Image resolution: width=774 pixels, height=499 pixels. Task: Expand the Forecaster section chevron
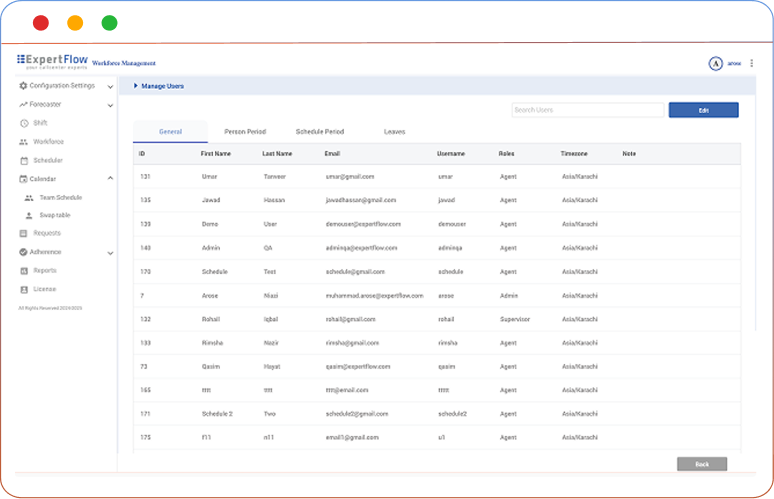110,105
